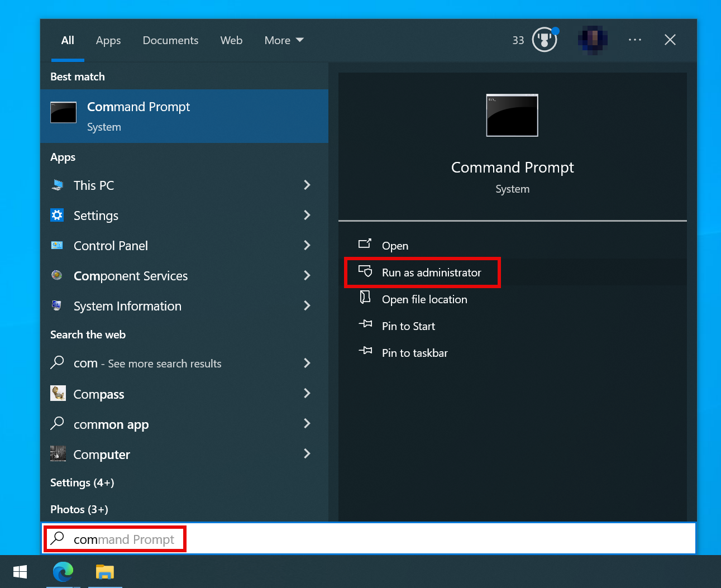Select the 'Component Services' text label
Image resolution: width=721 pixels, height=588 pixels.
[131, 276]
